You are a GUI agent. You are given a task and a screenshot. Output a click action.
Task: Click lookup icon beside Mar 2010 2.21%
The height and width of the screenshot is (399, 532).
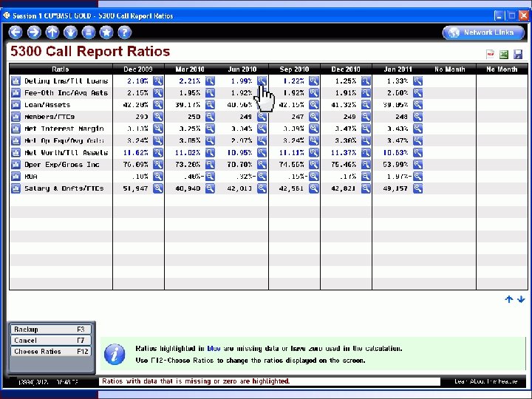tap(210, 81)
